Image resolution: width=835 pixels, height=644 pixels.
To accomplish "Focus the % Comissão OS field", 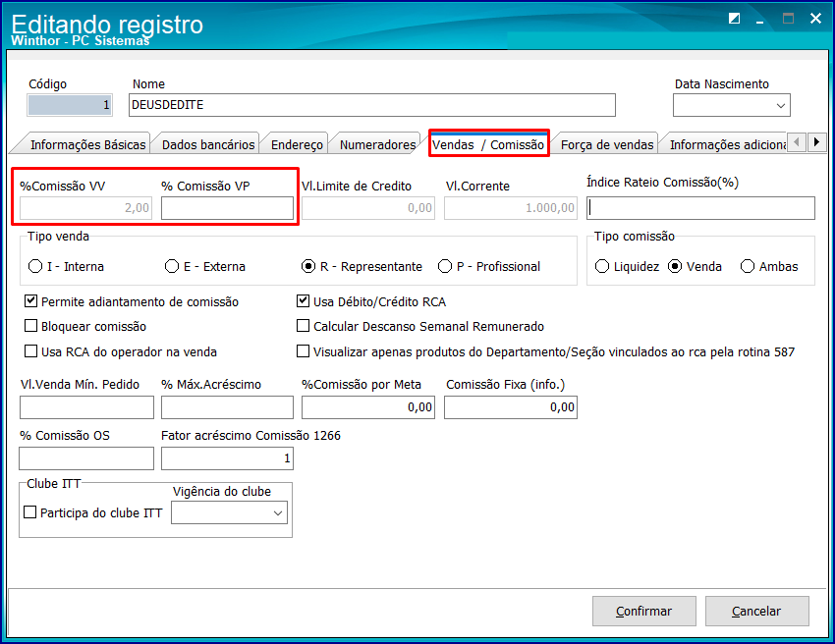I will pyautogui.click(x=86, y=458).
